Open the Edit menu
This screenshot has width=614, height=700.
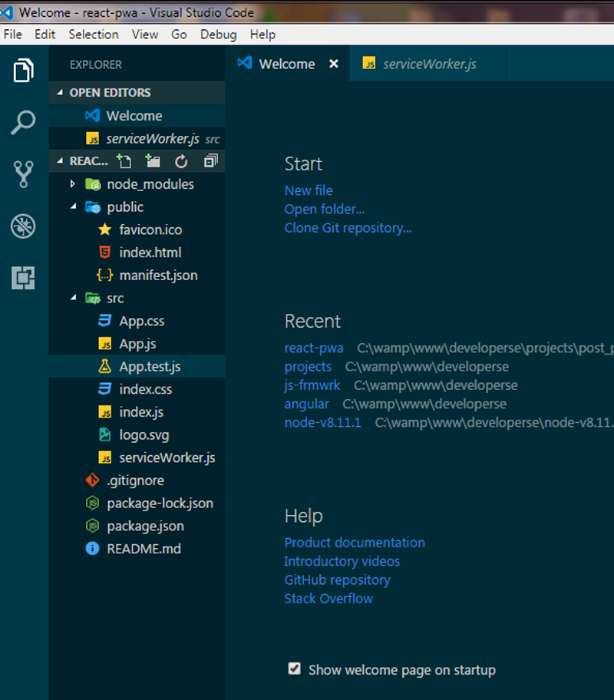coord(45,35)
